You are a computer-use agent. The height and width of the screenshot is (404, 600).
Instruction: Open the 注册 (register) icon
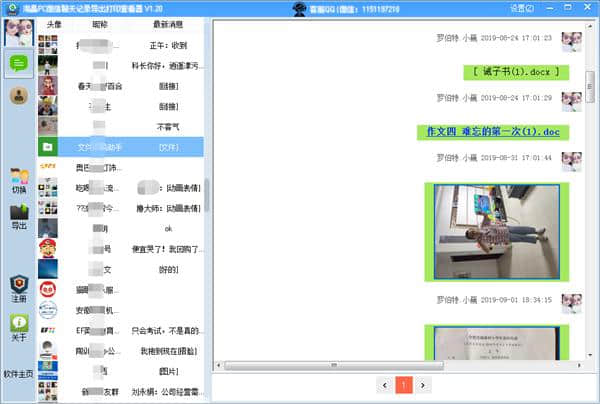click(x=18, y=288)
